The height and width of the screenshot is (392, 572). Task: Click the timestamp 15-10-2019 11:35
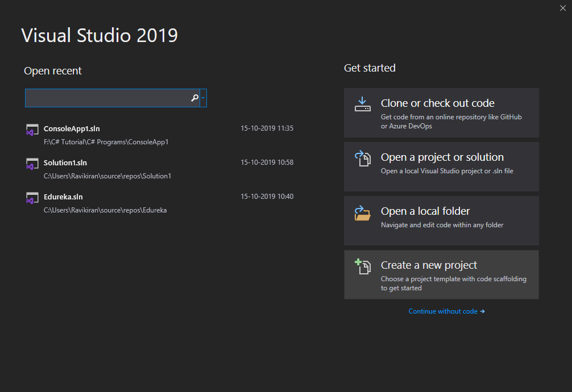click(267, 128)
